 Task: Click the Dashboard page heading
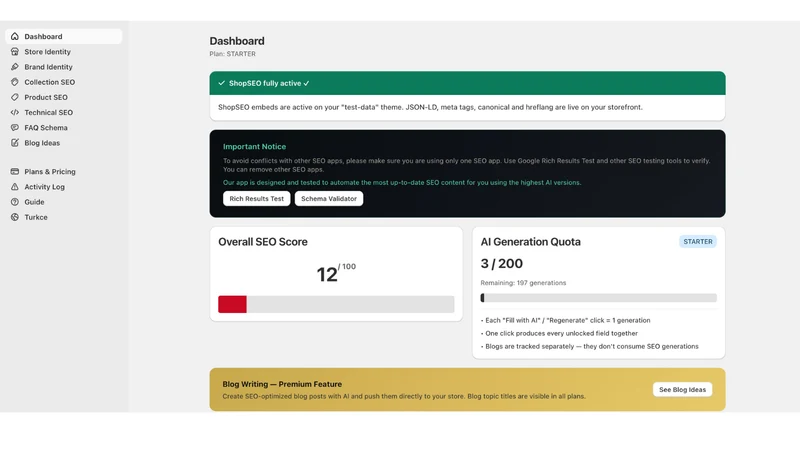pyautogui.click(x=237, y=41)
